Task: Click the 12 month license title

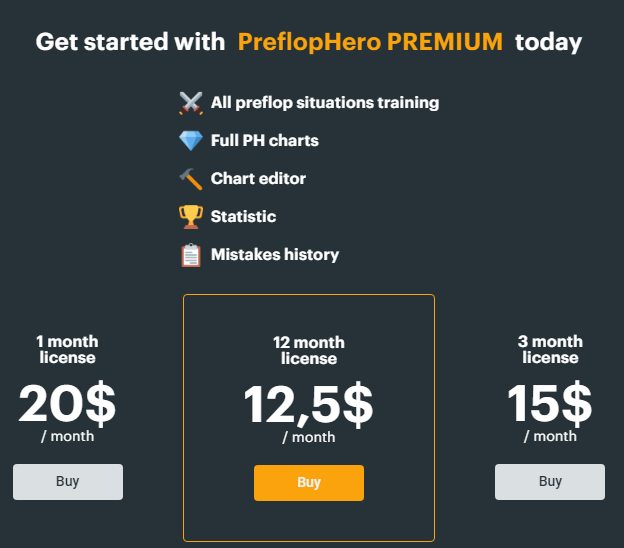Action: (x=309, y=351)
